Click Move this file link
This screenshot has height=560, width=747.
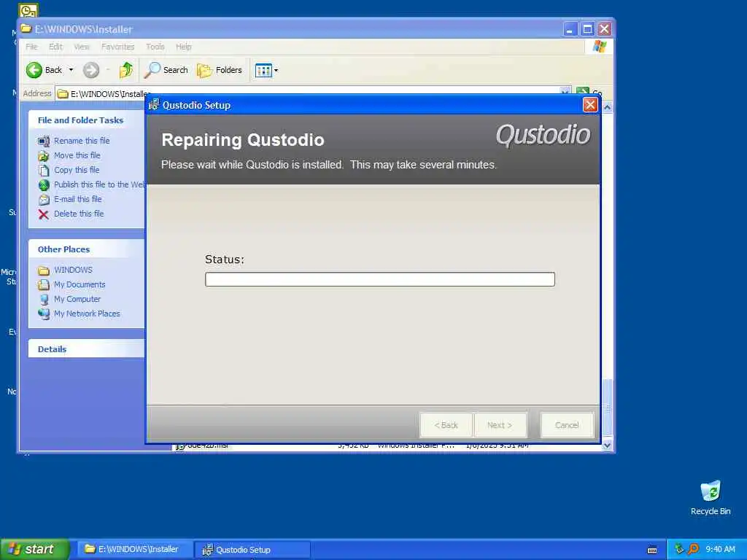[x=77, y=155]
